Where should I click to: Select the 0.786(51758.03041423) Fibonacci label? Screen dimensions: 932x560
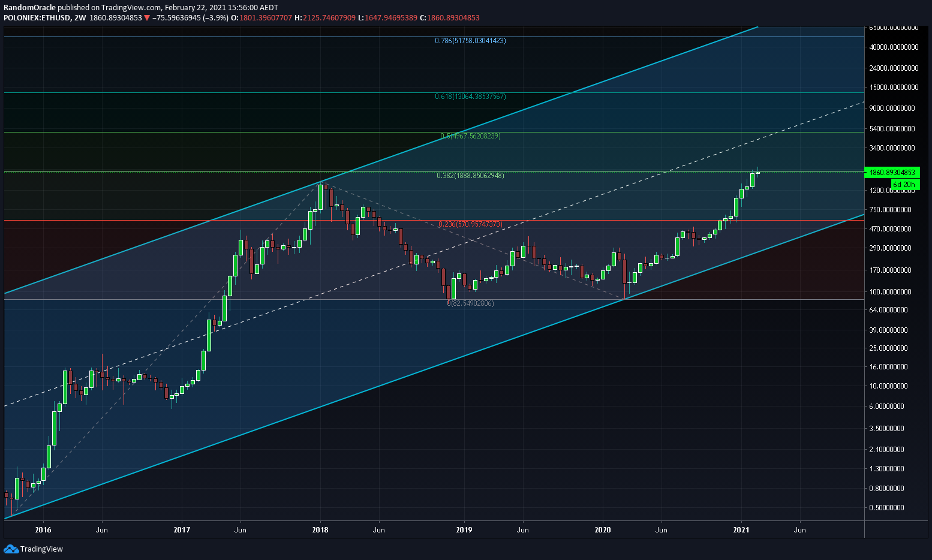click(470, 41)
